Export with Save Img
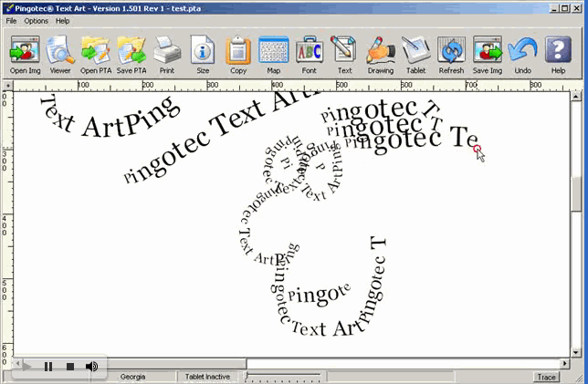588x384 pixels. (x=488, y=55)
